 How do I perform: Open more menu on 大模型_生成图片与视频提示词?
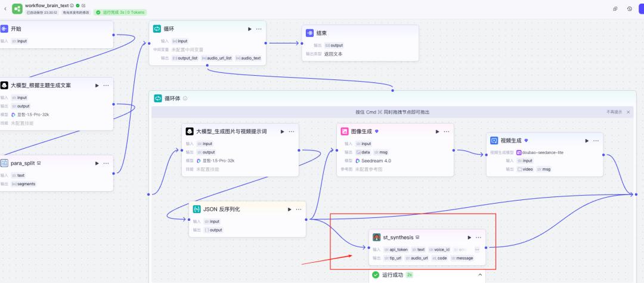291,131
